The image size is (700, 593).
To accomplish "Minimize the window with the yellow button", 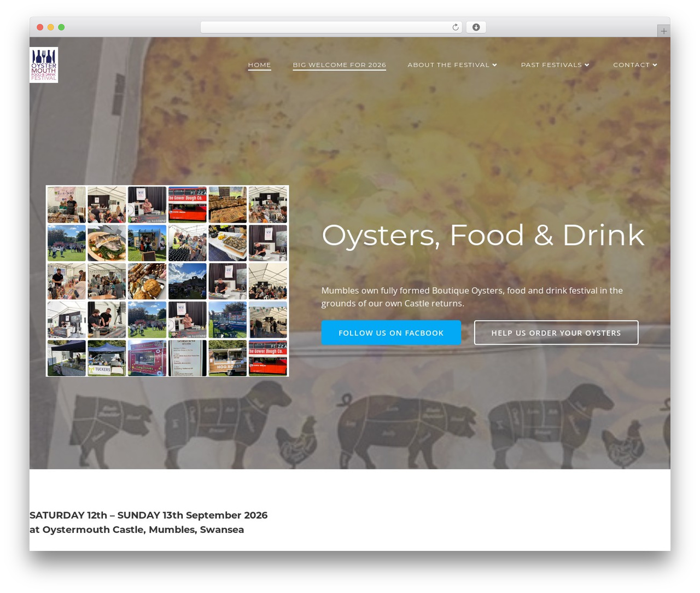I will (51, 27).
